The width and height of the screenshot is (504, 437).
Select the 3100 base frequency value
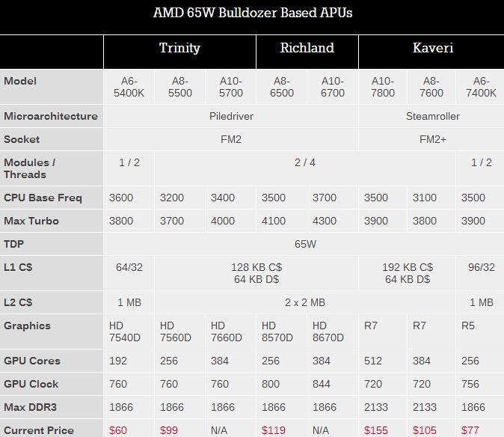point(425,198)
